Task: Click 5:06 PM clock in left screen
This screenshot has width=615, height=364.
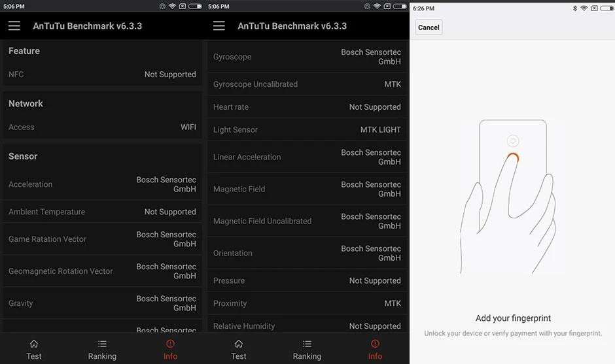Action: [14, 7]
